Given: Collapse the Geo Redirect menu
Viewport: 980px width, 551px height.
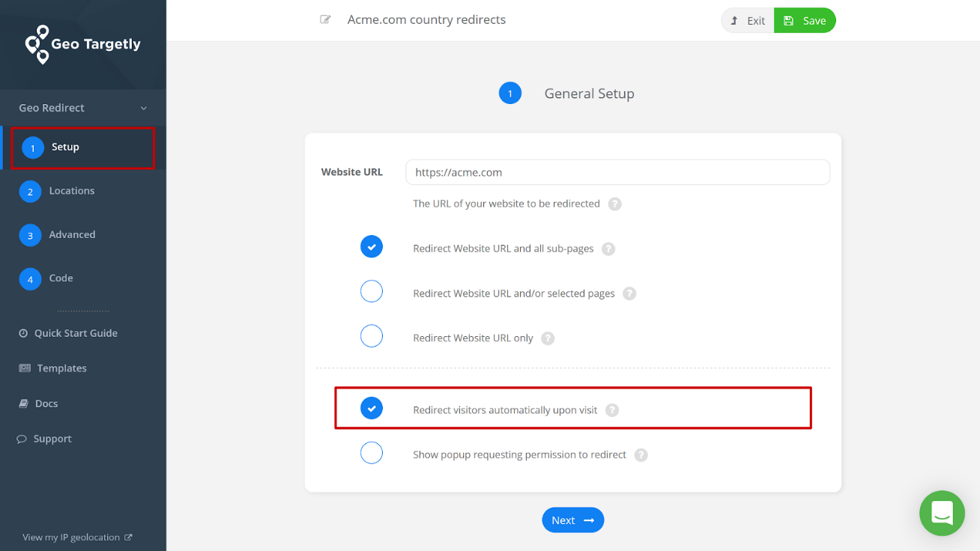Looking at the screenshot, I should [x=143, y=107].
